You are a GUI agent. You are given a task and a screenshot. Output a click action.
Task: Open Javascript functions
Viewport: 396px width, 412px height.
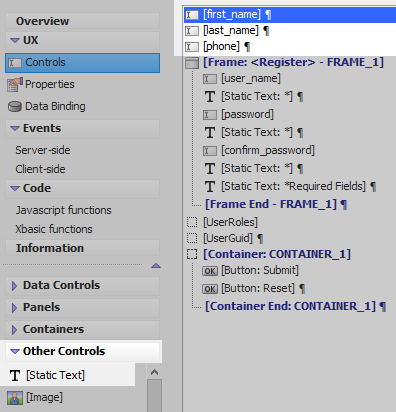coord(63,210)
